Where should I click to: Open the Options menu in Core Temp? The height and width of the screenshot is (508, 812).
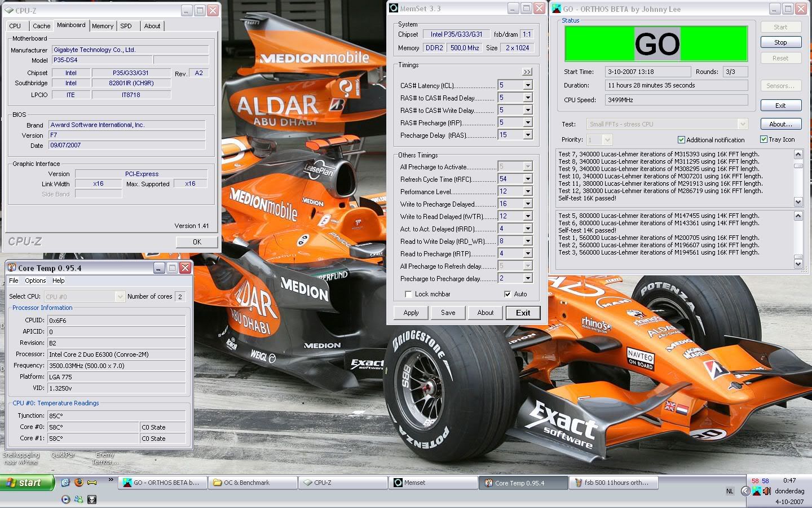click(35, 281)
